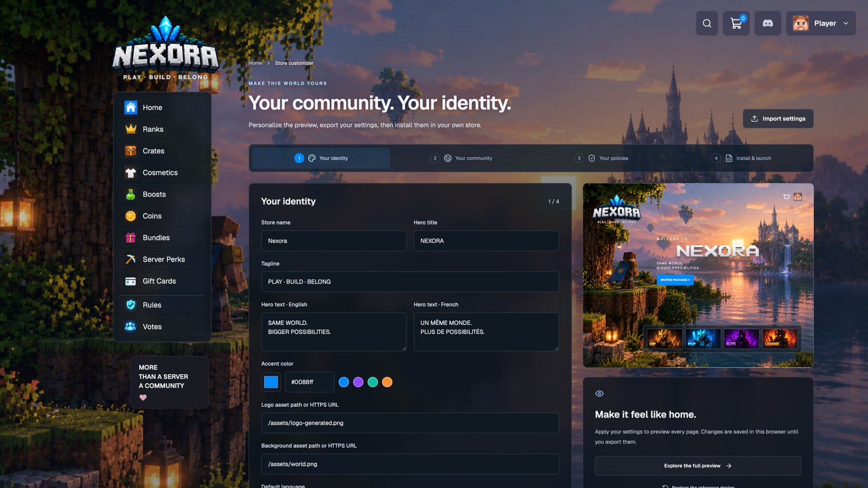Open the shopping cart icon
868x488 pixels.
[x=736, y=23]
